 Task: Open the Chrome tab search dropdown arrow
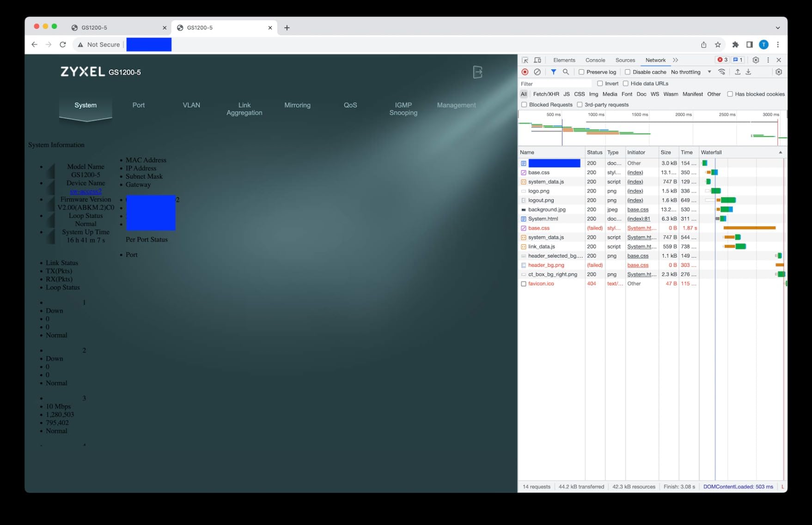tap(778, 28)
